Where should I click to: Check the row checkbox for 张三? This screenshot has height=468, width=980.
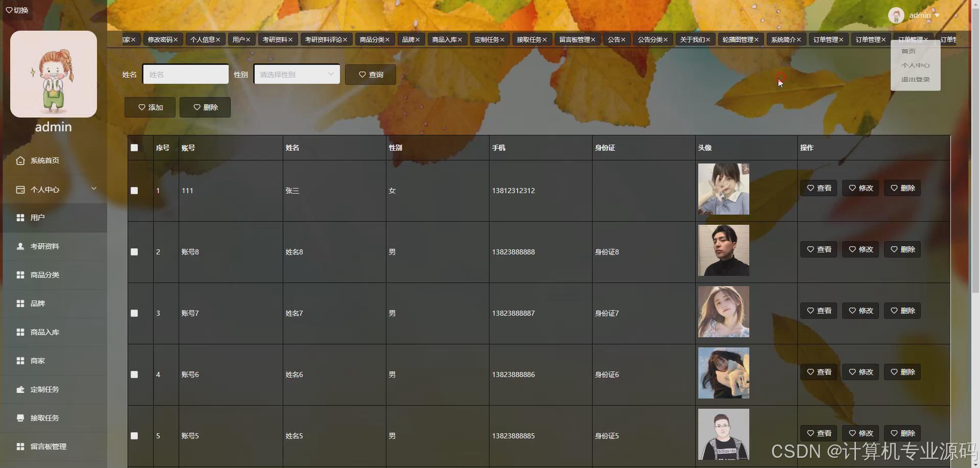[134, 191]
